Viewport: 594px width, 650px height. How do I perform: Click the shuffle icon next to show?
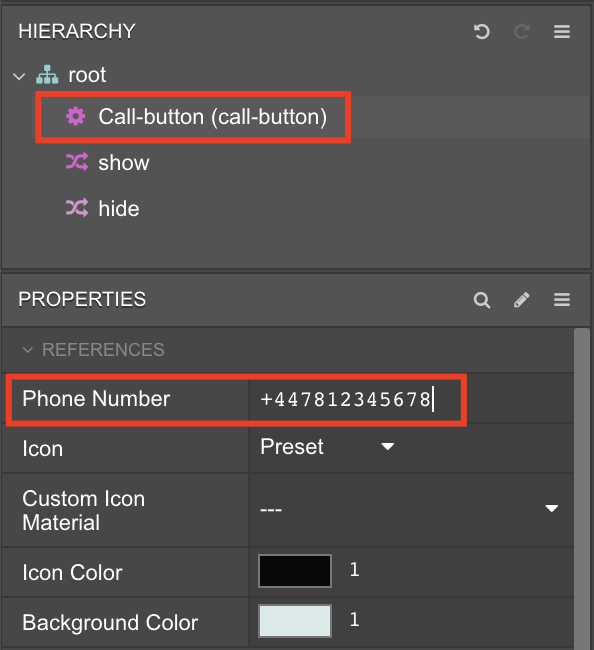pos(77,162)
